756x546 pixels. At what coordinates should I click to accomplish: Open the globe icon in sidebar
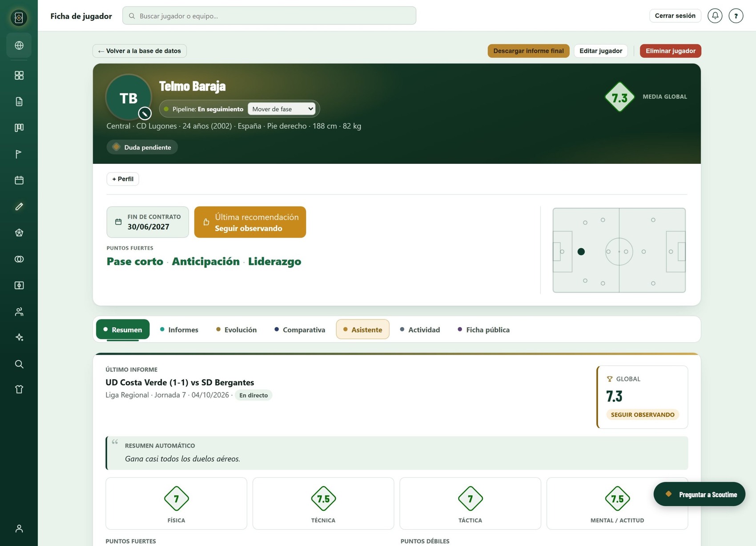click(x=19, y=45)
